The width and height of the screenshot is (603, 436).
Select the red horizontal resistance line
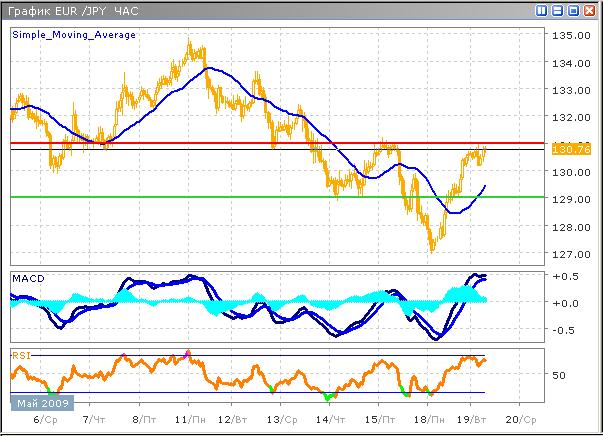[x=250, y=143]
